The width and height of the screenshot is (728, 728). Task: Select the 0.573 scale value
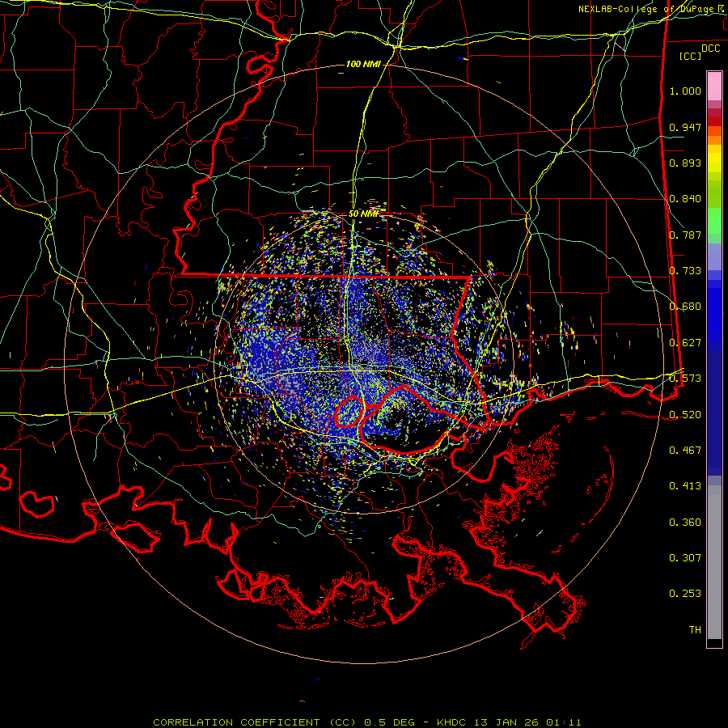[685, 379]
